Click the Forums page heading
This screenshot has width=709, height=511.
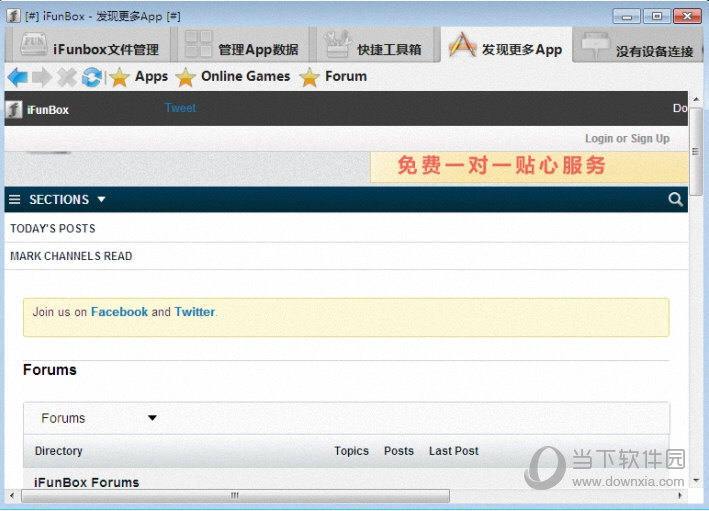(50, 369)
